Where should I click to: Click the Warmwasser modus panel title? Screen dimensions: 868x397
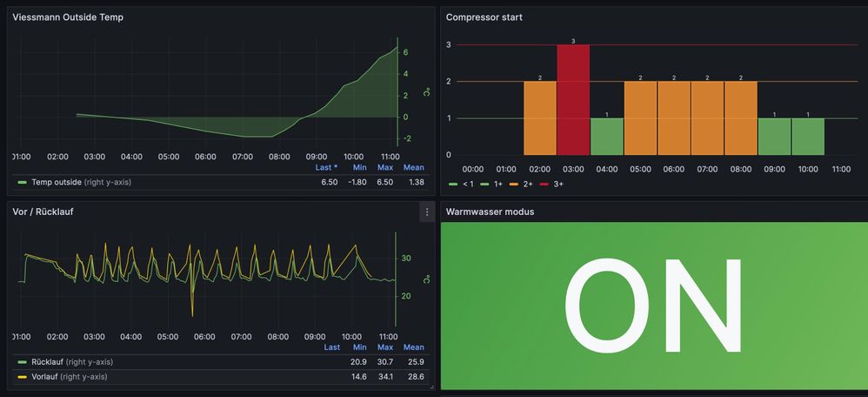click(x=490, y=212)
